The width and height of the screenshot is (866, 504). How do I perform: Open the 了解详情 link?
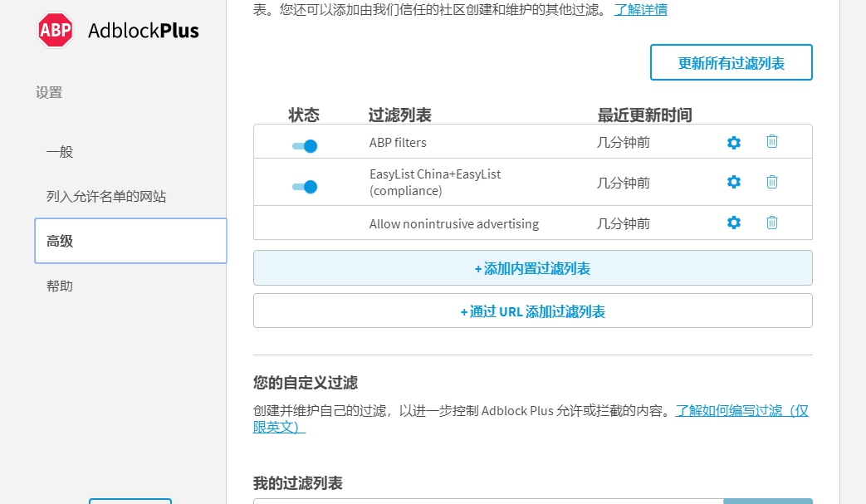click(x=641, y=10)
